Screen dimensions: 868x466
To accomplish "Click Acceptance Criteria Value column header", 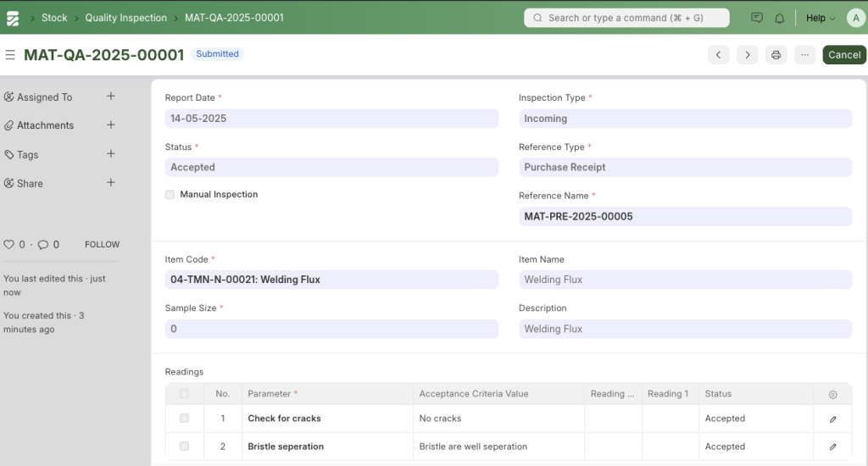I will [498, 393].
